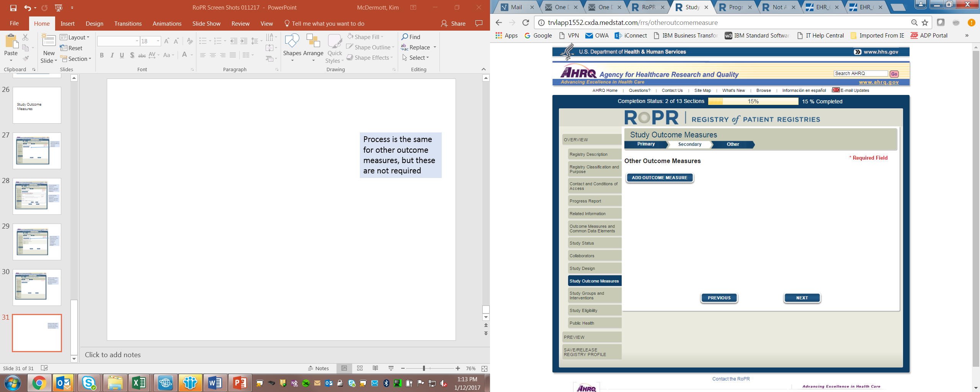Cut selection with the scissors icon
Screen dimensions: 980x392
click(x=26, y=37)
